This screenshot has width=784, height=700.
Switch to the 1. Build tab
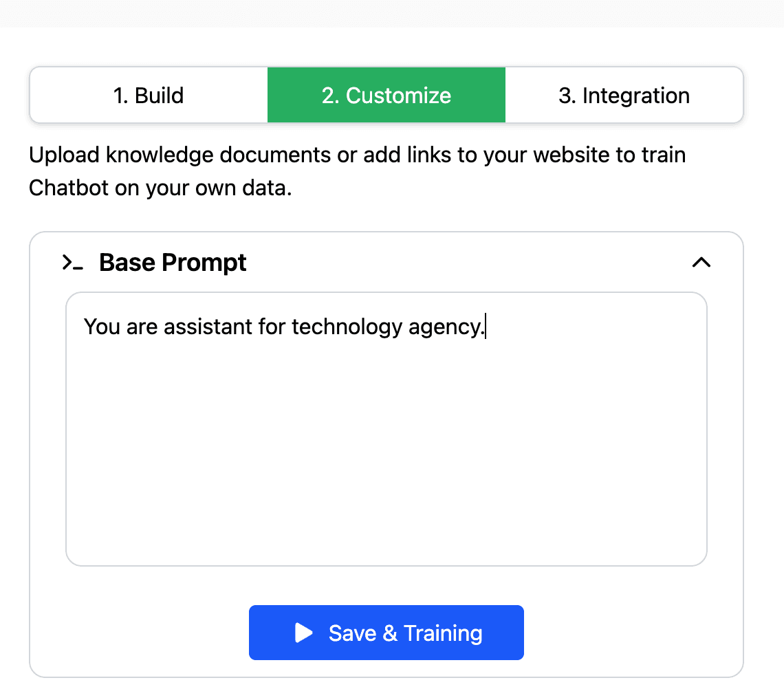click(148, 95)
